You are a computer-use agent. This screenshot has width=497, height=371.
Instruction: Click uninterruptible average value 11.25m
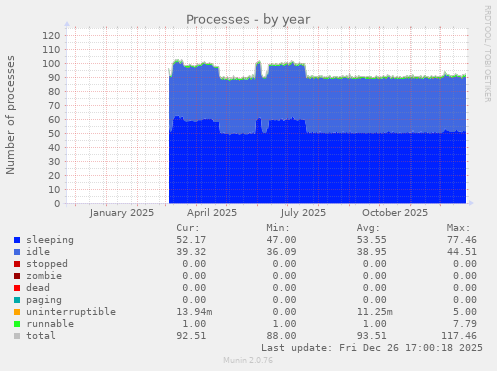point(374,312)
